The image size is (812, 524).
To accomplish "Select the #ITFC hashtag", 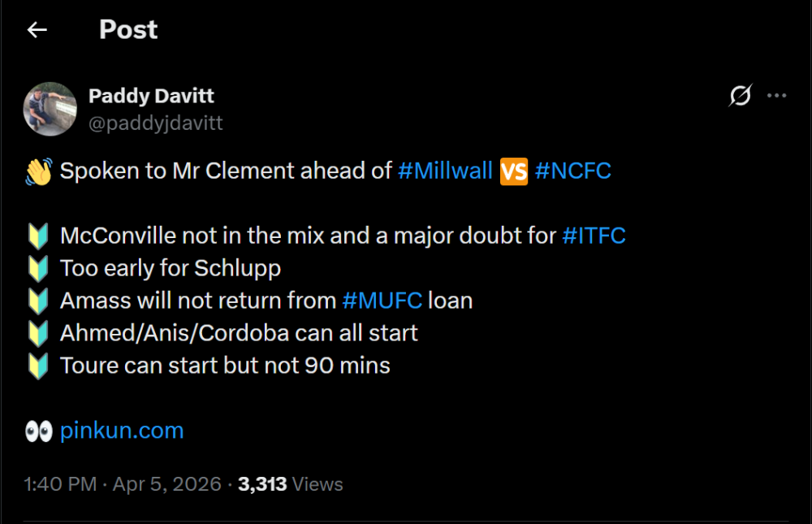I will (x=594, y=236).
